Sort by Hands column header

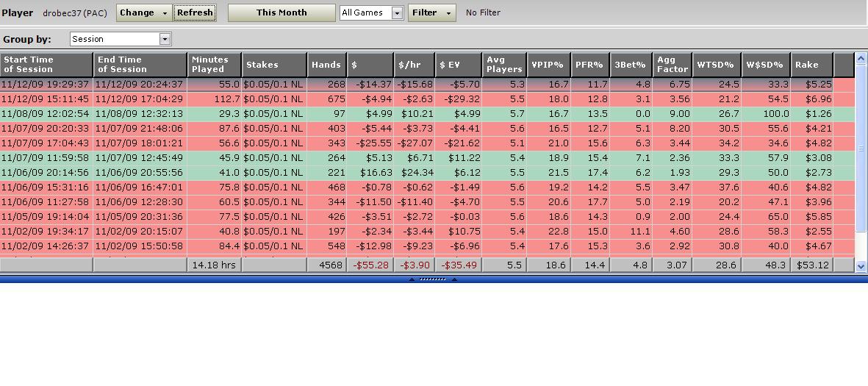[326, 65]
